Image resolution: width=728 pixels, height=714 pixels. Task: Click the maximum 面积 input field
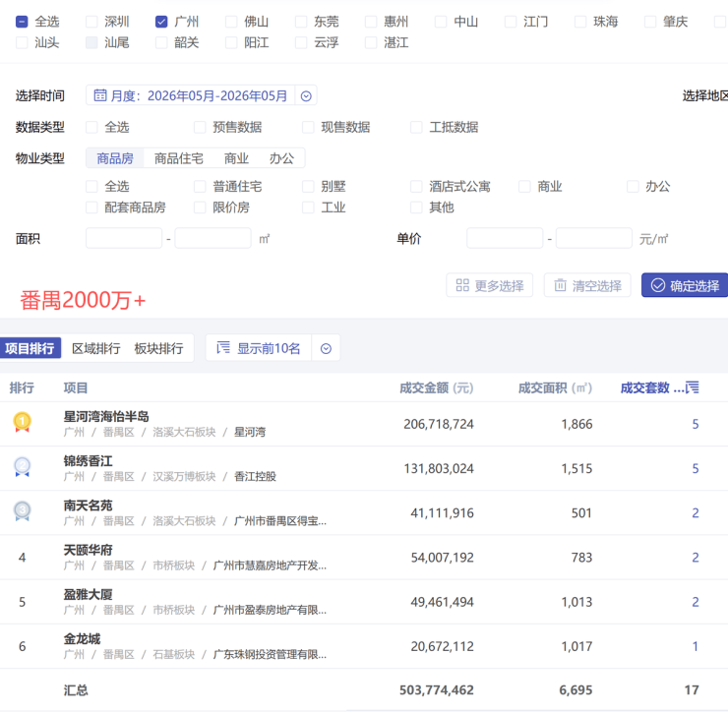coord(213,238)
